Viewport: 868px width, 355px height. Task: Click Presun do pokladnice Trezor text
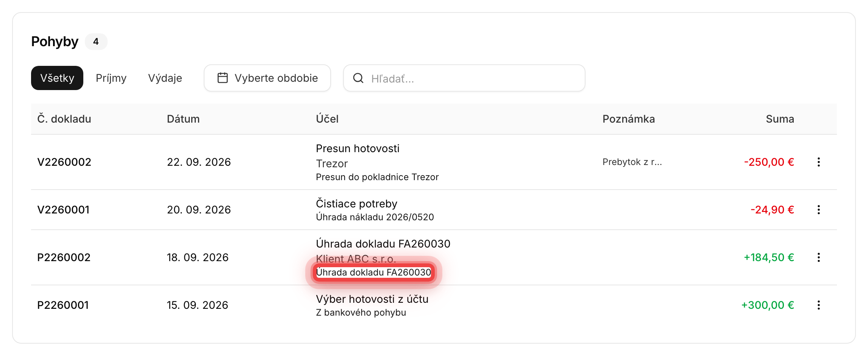point(377,177)
